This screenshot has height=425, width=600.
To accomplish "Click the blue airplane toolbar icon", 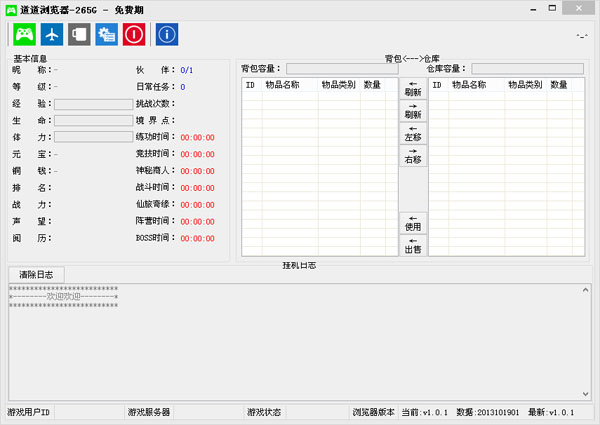I will tap(51, 34).
